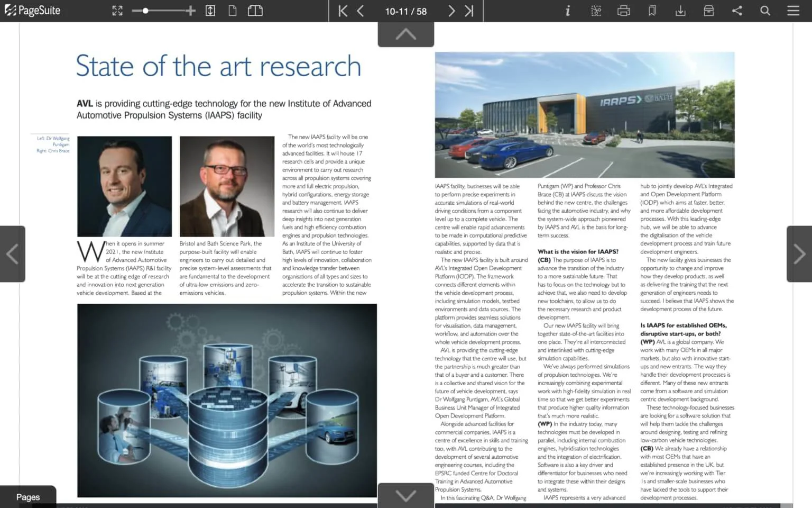The width and height of the screenshot is (812, 508).
Task: Download the edition
Action: (680, 11)
